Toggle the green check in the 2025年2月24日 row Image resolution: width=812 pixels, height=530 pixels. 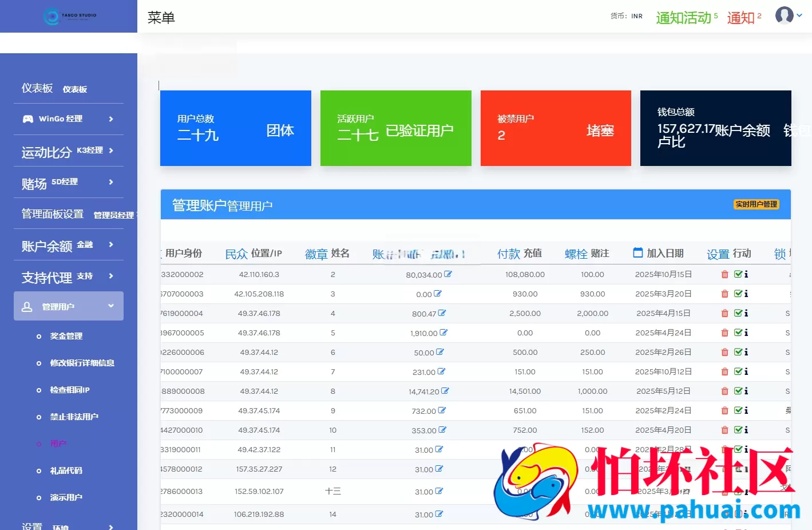click(x=738, y=411)
